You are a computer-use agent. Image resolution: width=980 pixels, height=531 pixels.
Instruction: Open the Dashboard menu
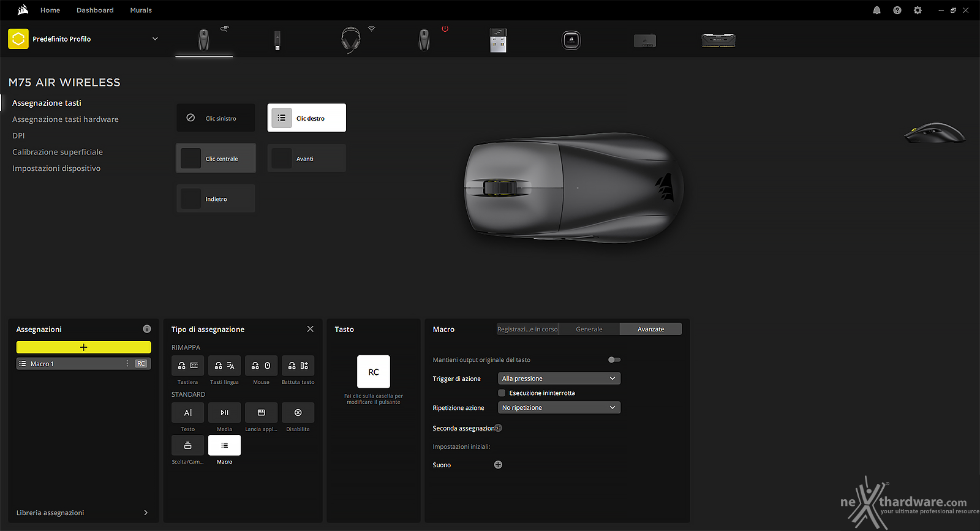[x=95, y=10]
